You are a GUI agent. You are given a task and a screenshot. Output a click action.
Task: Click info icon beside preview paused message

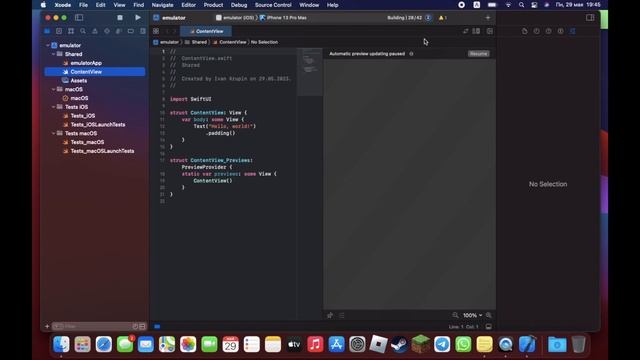[x=411, y=54]
